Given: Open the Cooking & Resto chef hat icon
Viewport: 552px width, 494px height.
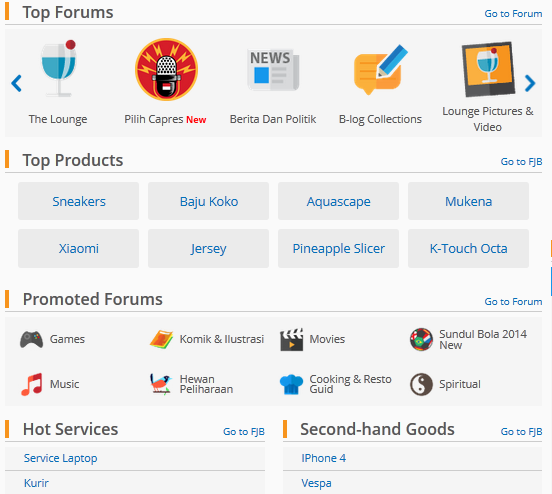Looking at the screenshot, I should tap(291, 384).
